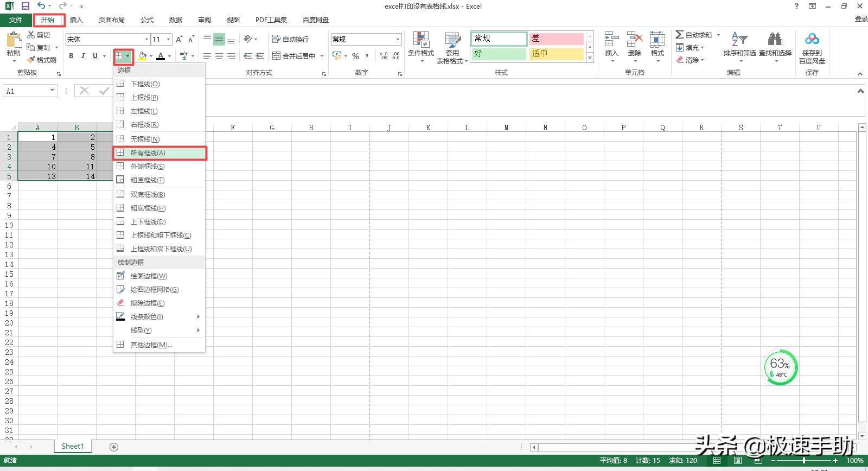The width and height of the screenshot is (868, 471).
Task: Activate the Format Painter (格式刷)
Action: [42, 60]
